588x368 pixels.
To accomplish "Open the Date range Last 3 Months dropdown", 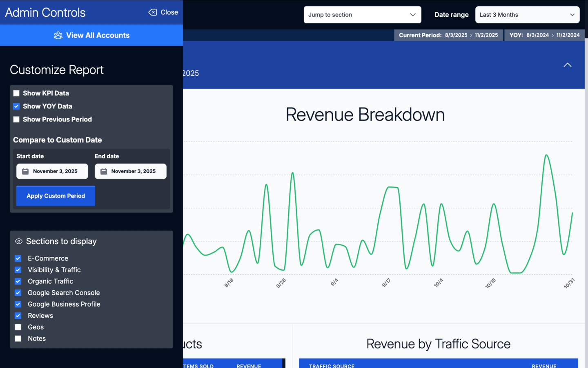I will (527, 15).
